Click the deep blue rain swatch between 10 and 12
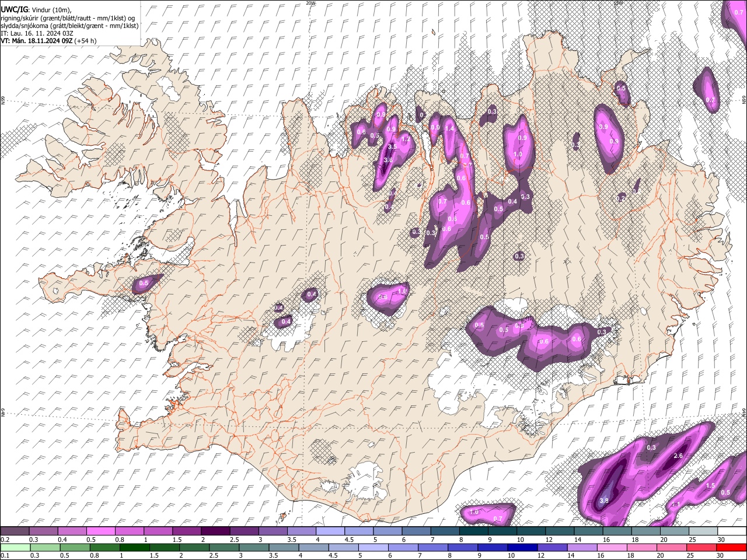Image resolution: width=747 pixels, height=560 pixels. [x=522, y=547]
